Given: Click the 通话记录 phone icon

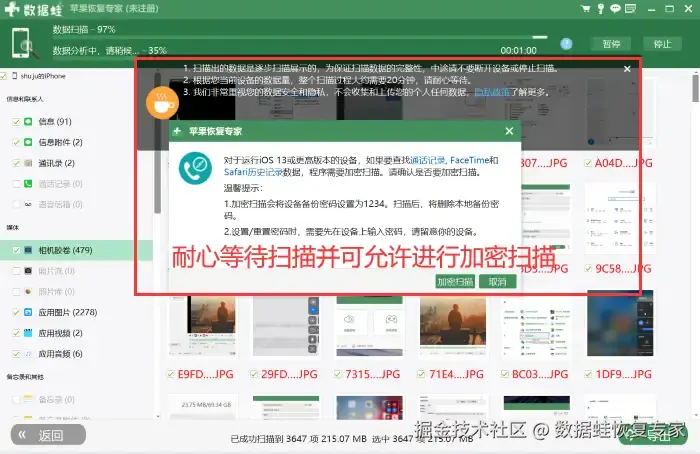Looking at the screenshot, I should 28,184.
